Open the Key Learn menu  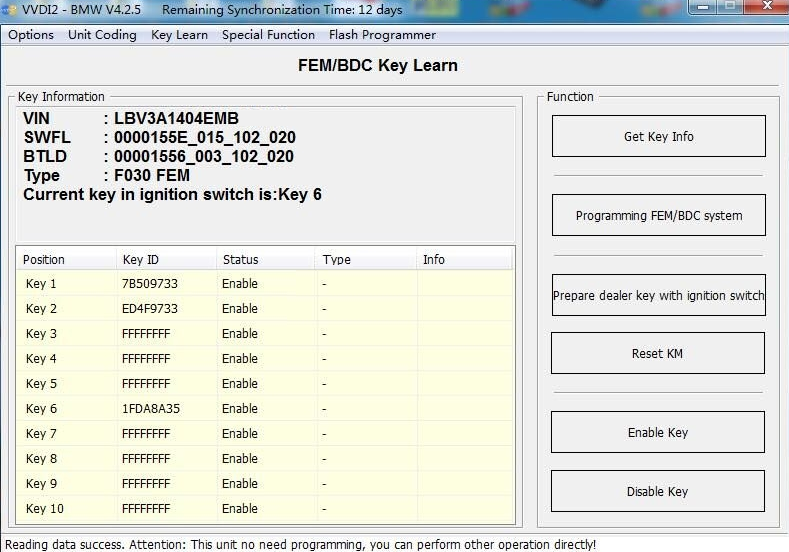pyautogui.click(x=179, y=35)
